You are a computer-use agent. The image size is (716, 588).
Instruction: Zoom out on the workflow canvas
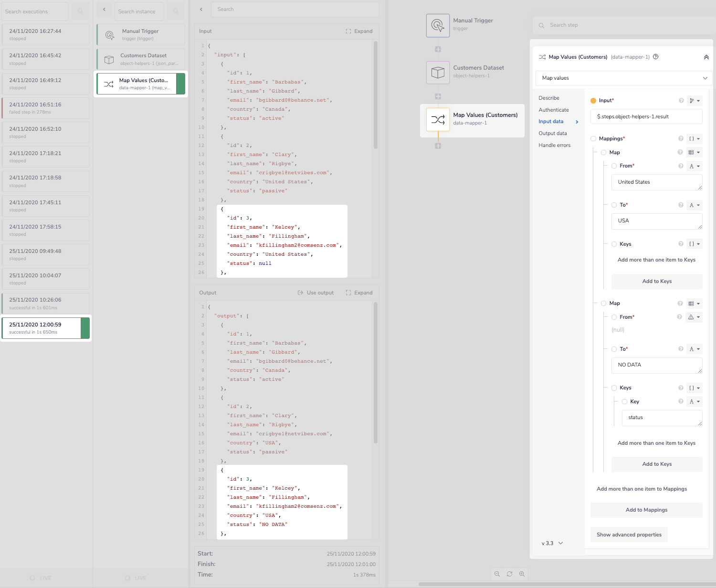pyautogui.click(x=497, y=574)
